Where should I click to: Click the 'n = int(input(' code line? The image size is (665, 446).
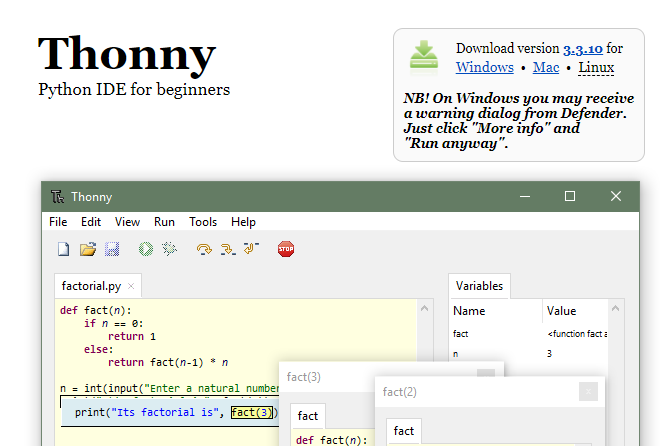(x=170, y=388)
